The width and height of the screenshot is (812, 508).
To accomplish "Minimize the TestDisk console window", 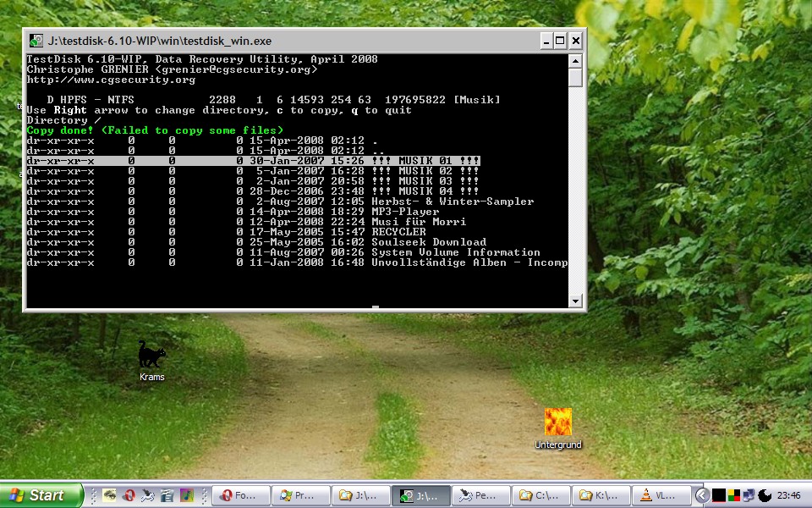I will coord(546,41).
